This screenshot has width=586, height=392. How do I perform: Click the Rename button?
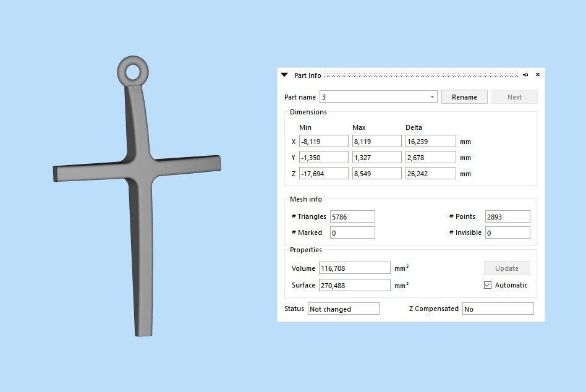464,97
